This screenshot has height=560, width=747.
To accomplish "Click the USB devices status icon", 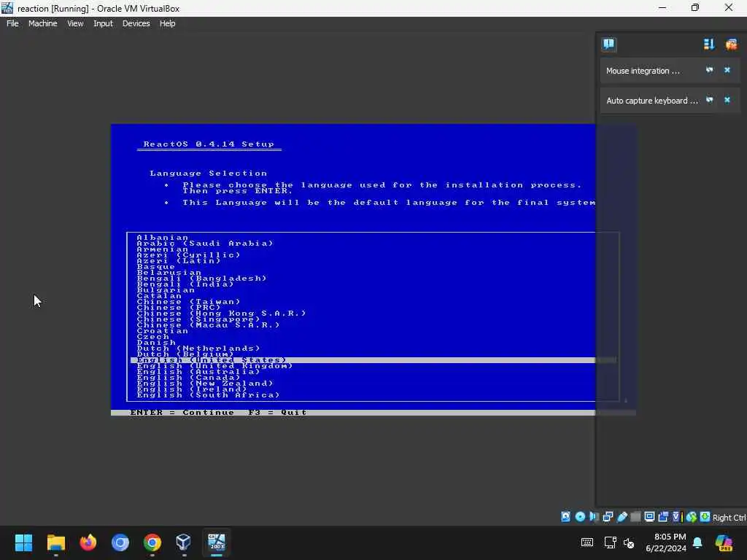I will pos(622,517).
